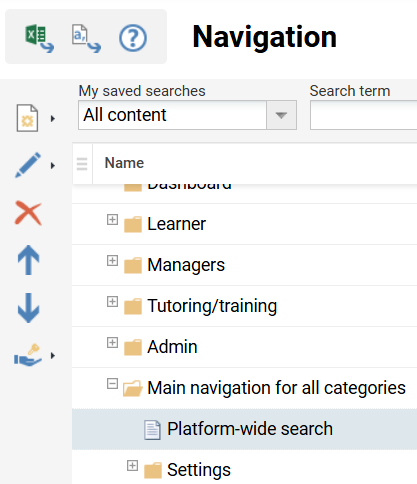Click the new navigation item icon
The image size is (417, 484).
point(27,118)
